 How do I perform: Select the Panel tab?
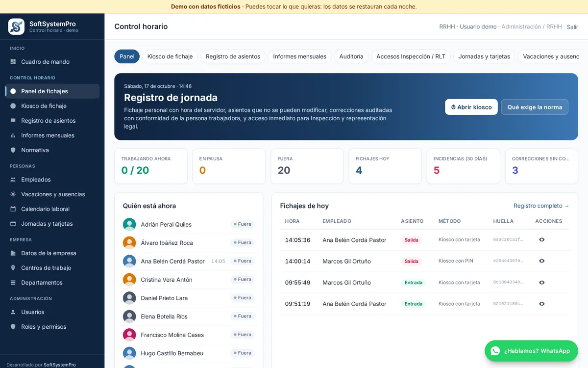[x=127, y=56]
